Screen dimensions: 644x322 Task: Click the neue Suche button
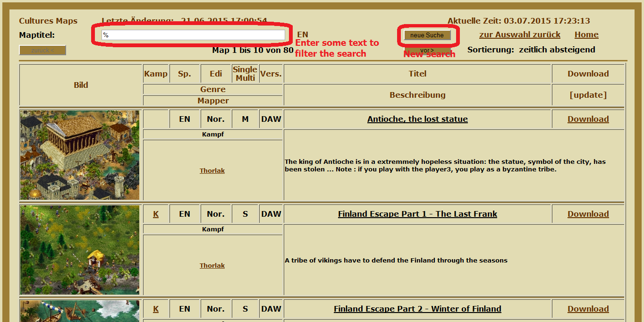427,35
